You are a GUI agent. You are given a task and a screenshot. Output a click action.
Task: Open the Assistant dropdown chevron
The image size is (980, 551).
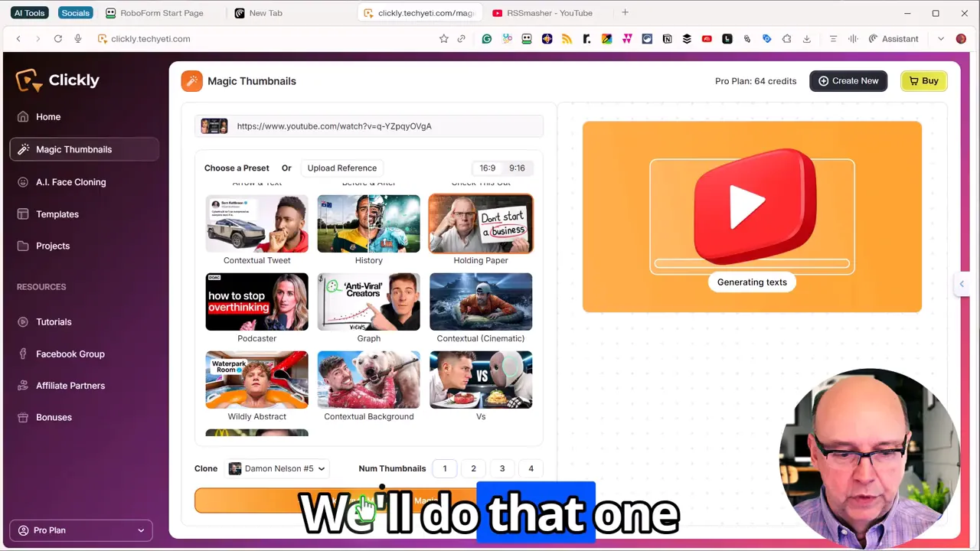tap(941, 38)
